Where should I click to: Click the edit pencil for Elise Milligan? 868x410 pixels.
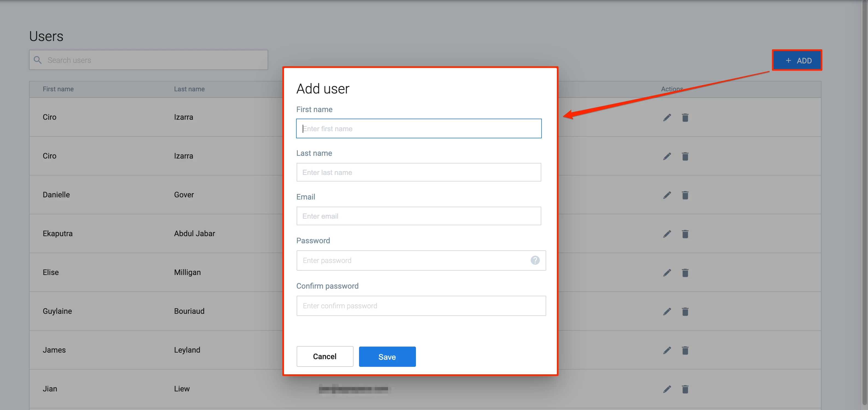pyautogui.click(x=667, y=273)
